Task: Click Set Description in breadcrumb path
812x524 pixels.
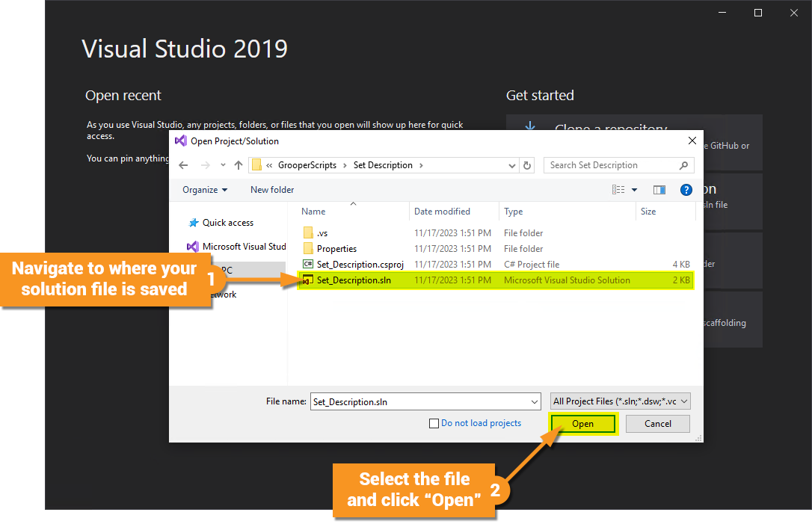Action: 383,165
